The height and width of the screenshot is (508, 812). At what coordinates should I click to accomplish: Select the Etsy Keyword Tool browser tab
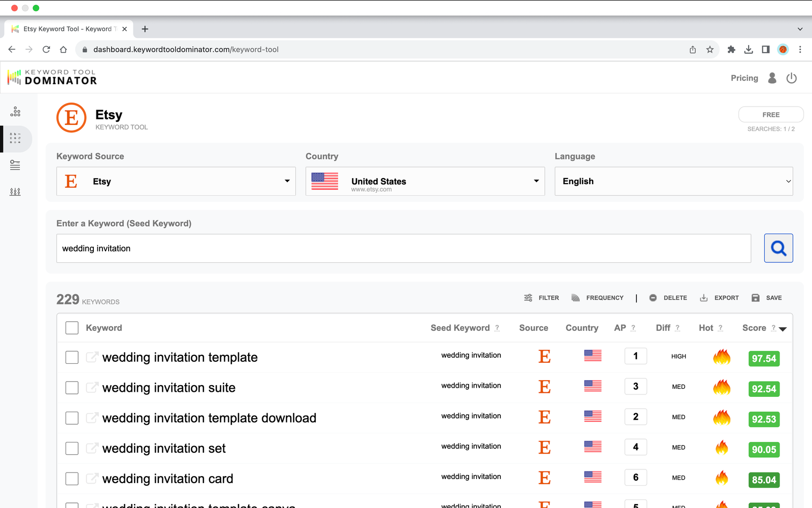(69, 29)
